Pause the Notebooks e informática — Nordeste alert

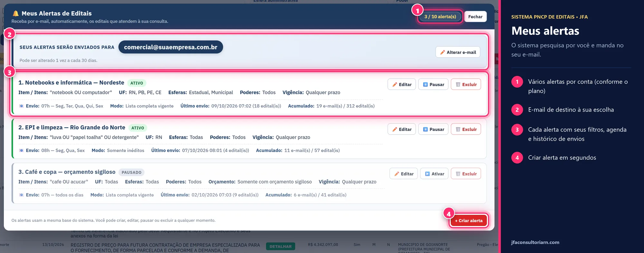coord(433,84)
